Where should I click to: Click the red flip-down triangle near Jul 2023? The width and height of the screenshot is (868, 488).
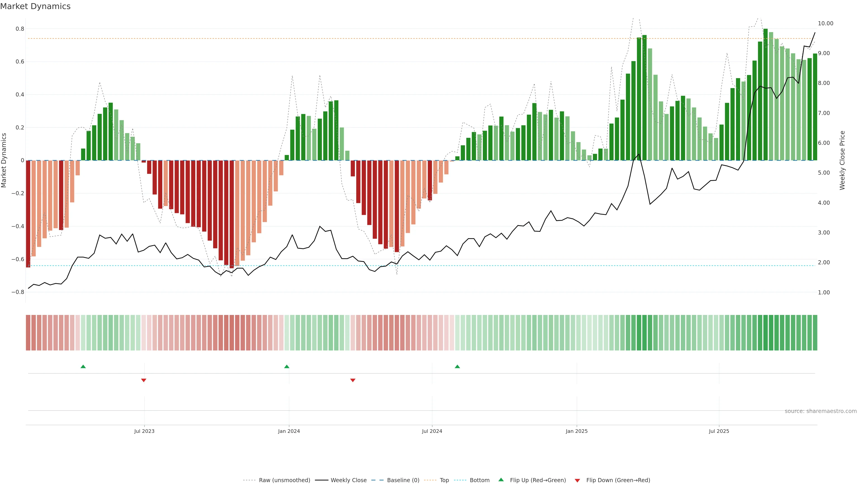click(144, 380)
